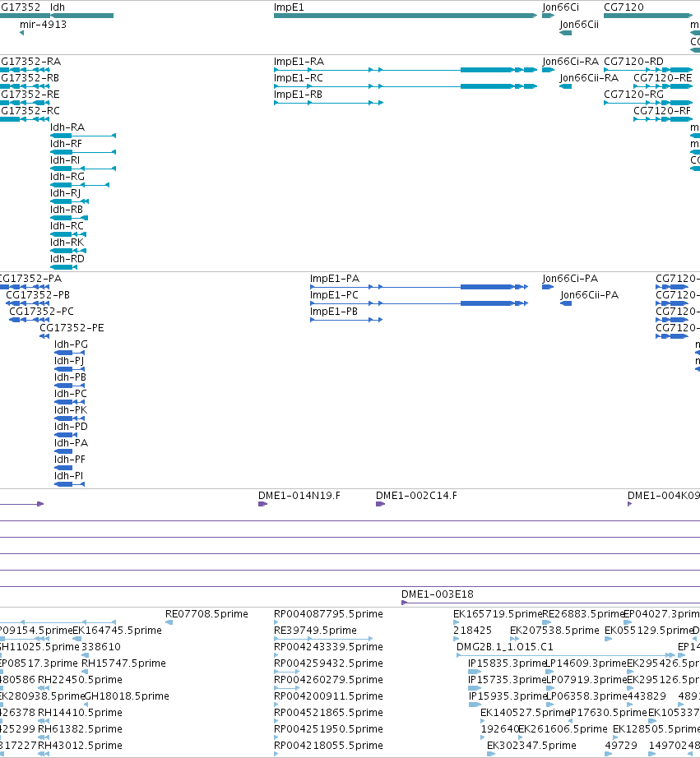The width and height of the screenshot is (700, 758).
Task: Click transcript Idh-RJ label
Action: coord(65,193)
